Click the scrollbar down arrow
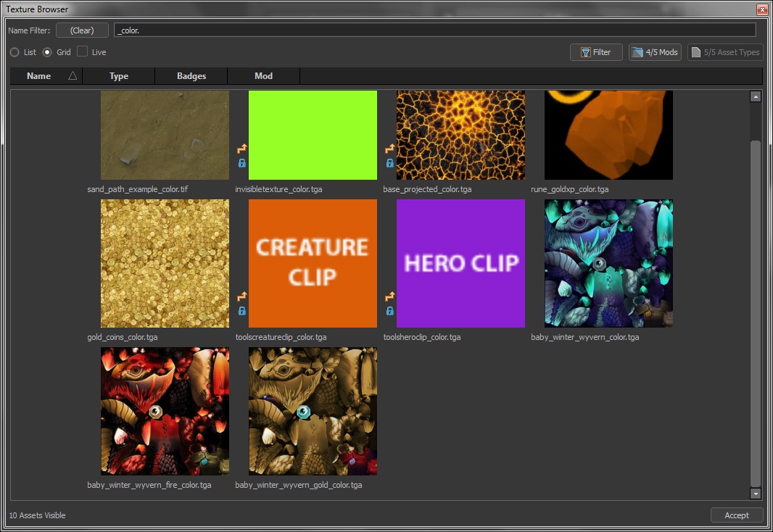 coord(756,494)
